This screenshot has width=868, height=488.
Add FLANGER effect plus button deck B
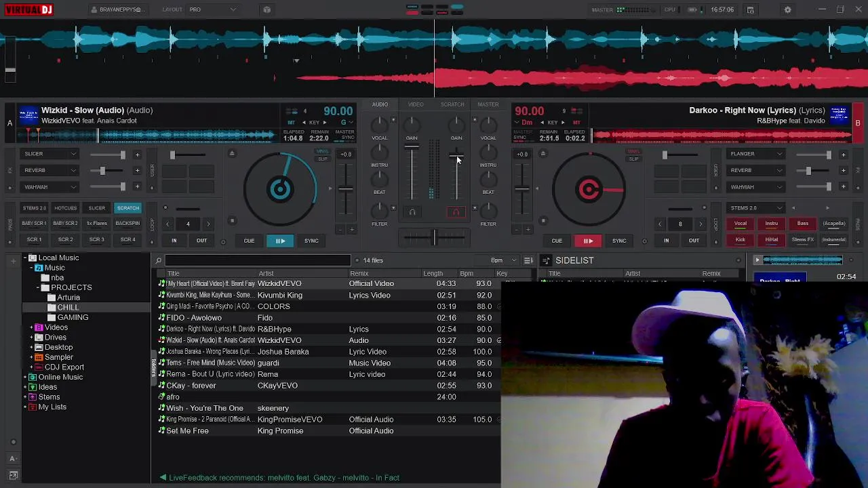(x=843, y=155)
